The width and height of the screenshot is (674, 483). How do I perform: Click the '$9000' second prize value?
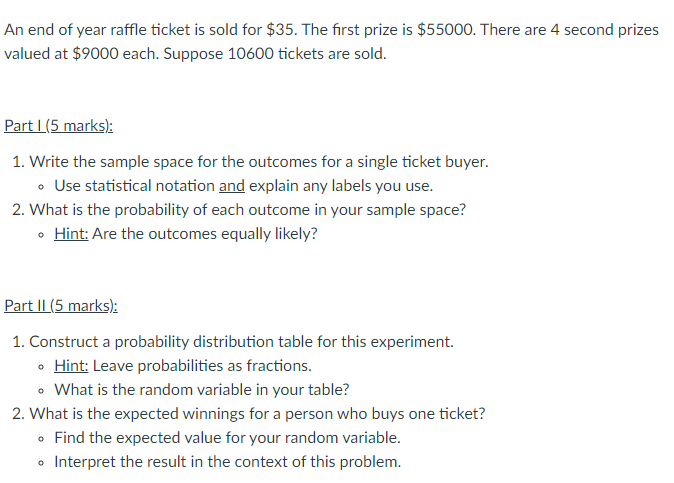[95, 54]
